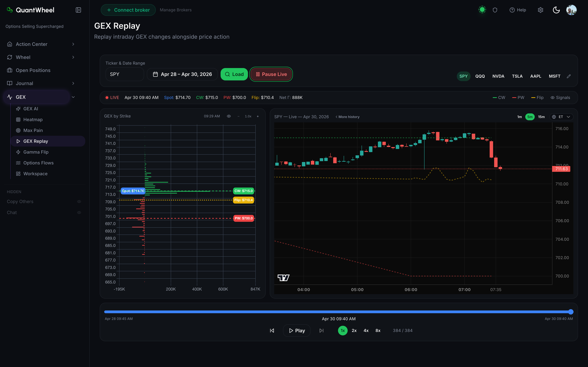Expand Wheel submenu chevron
Viewport: 588px width, 367px height.
click(x=73, y=57)
